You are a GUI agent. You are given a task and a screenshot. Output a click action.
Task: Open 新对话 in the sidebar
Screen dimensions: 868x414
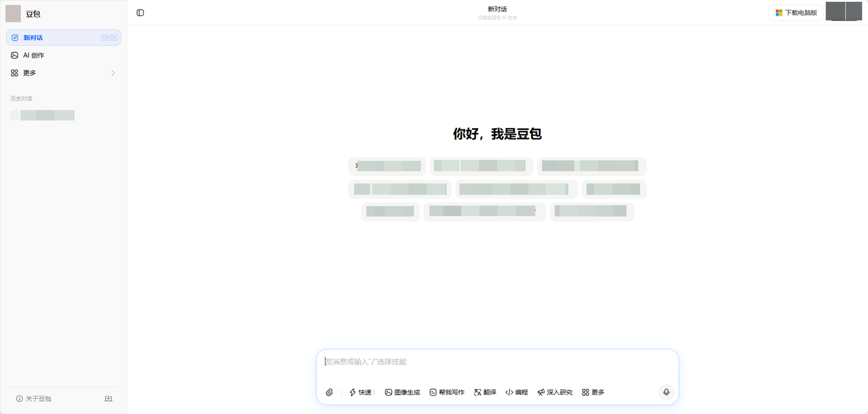point(64,38)
